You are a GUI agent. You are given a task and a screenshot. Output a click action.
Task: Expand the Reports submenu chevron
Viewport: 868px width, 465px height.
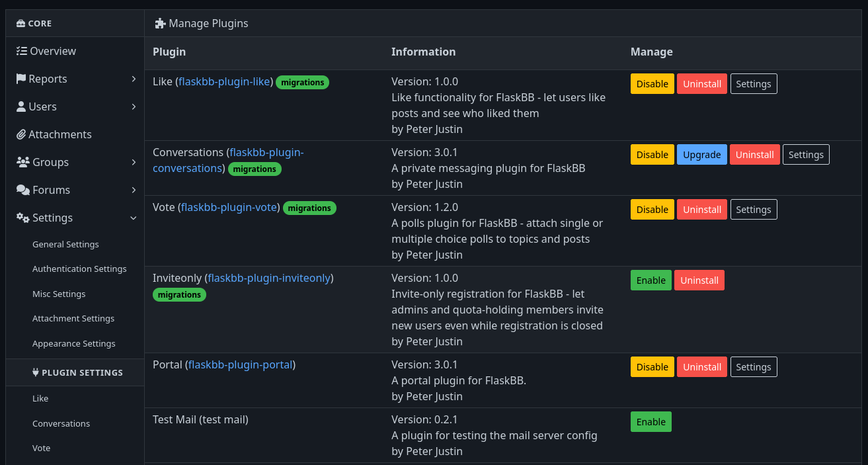tap(134, 79)
